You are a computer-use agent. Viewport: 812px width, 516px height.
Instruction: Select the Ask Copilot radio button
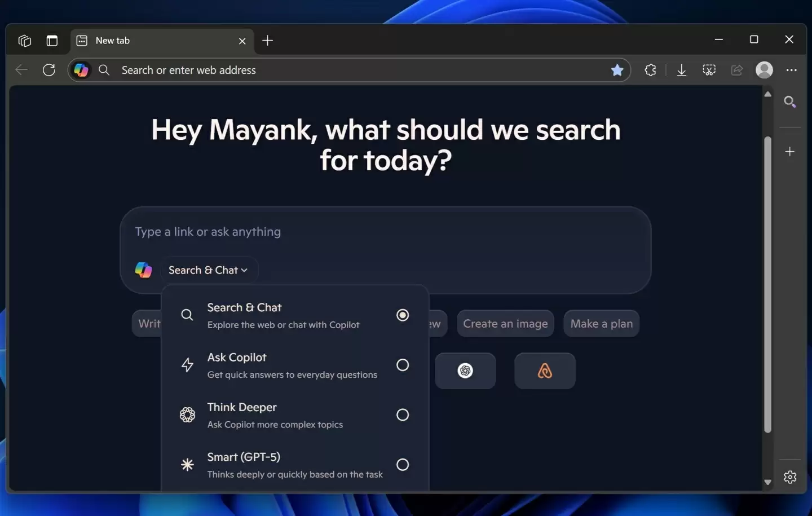(x=402, y=365)
